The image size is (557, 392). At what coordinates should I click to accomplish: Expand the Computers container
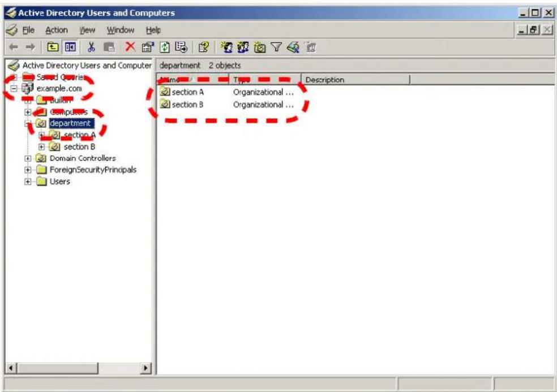(x=28, y=112)
